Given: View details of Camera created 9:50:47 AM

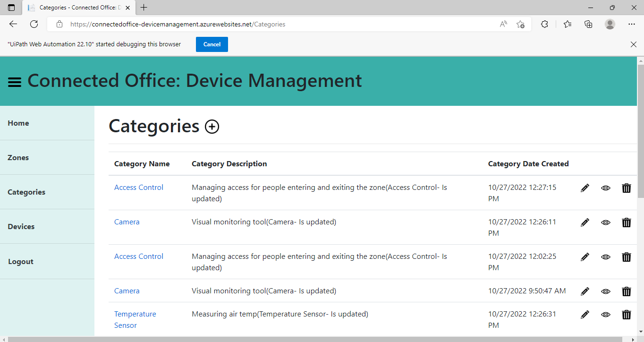Looking at the screenshot, I should [x=606, y=291].
